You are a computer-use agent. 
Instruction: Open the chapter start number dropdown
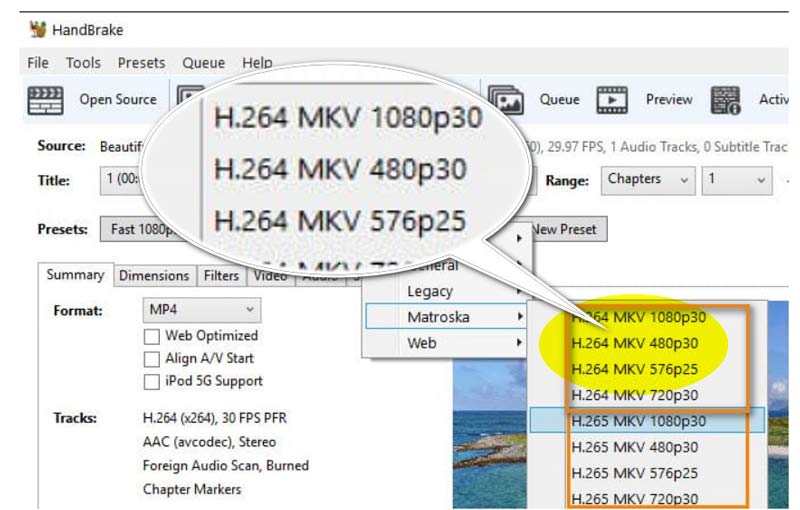pyautogui.click(x=737, y=181)
